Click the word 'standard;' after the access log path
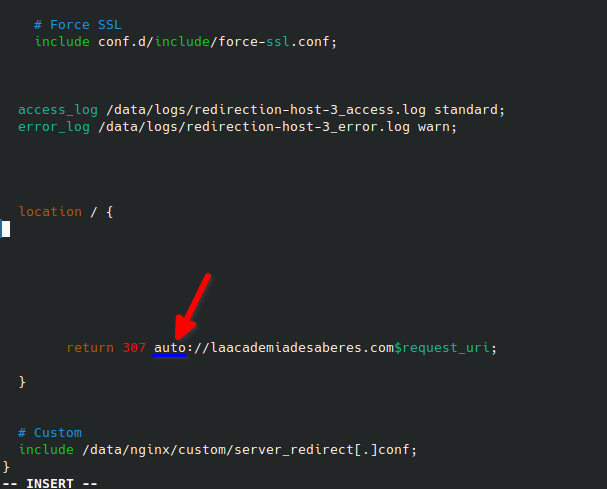The height and width of the screenshot is (489, 607). pos(470,110)
